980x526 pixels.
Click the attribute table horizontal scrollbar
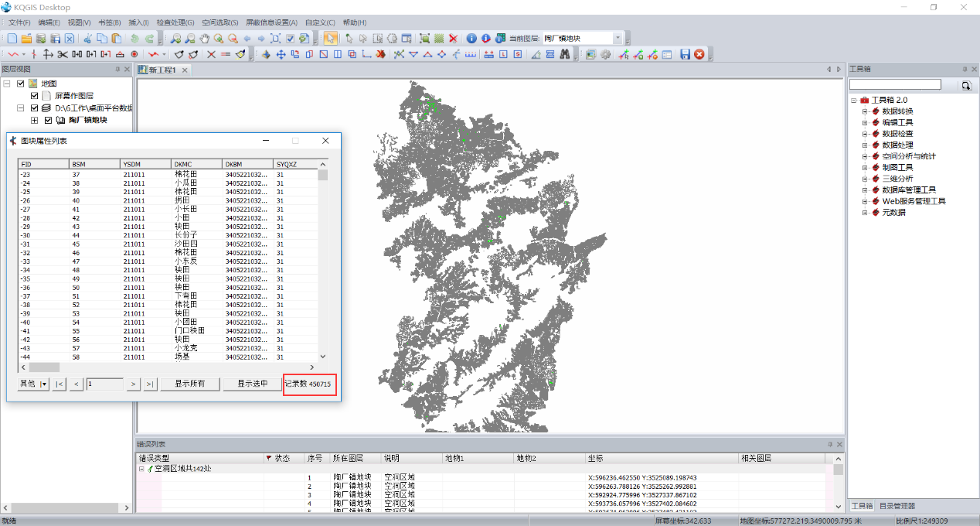tap(167, 367)
